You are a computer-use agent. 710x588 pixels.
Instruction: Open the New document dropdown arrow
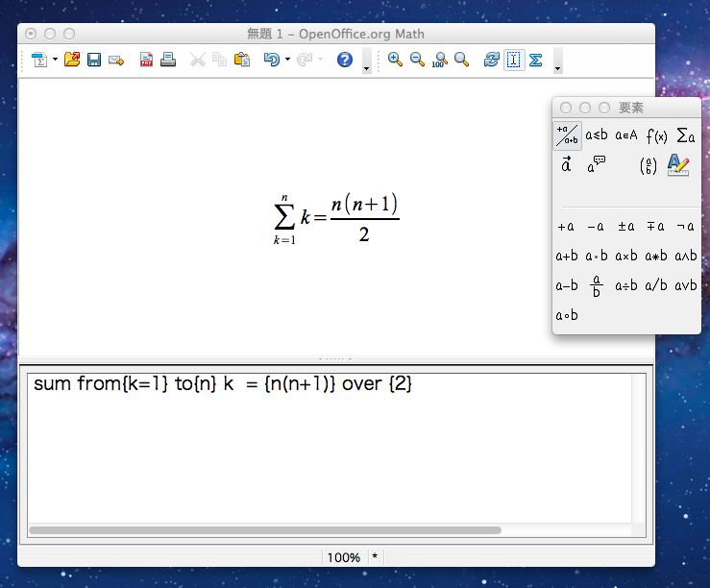(55, 59)
